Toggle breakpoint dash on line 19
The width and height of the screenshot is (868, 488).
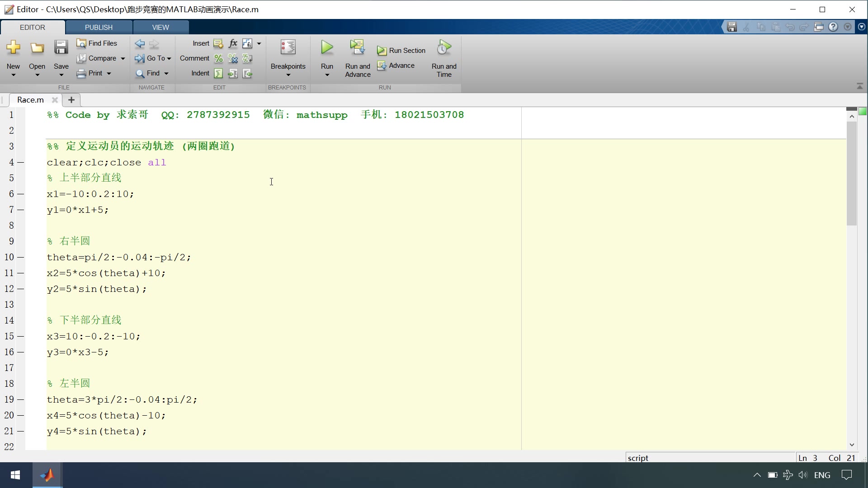(x=21, y=400)
